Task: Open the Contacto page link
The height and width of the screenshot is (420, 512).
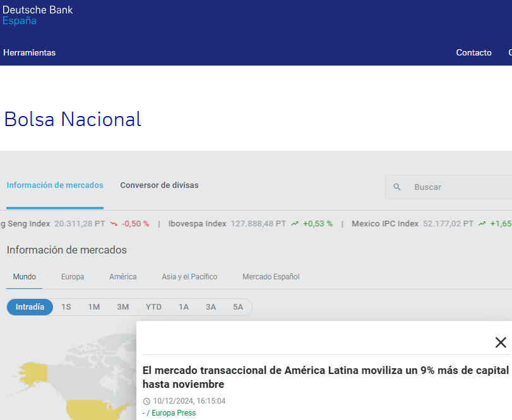Action: [x=473, y=52]
